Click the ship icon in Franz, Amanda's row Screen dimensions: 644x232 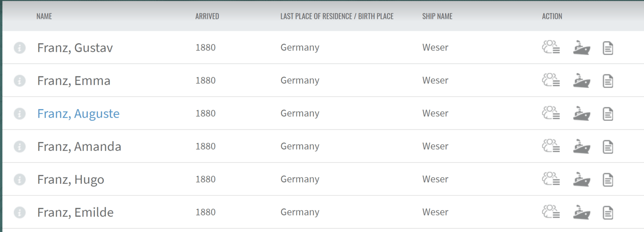coord(581,146)
